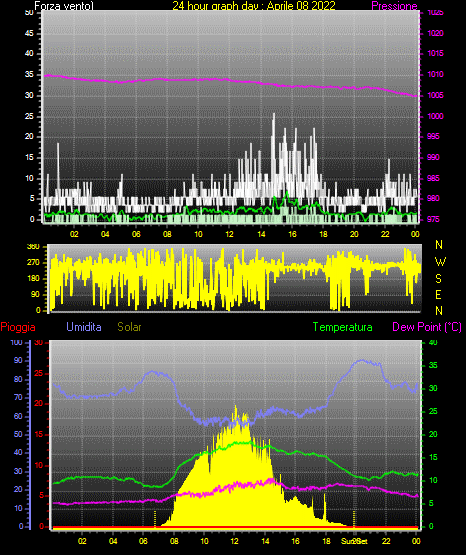Click the humidity peak near 20h
The width and height of the screenshot is (466, 555).
point(362,361)
